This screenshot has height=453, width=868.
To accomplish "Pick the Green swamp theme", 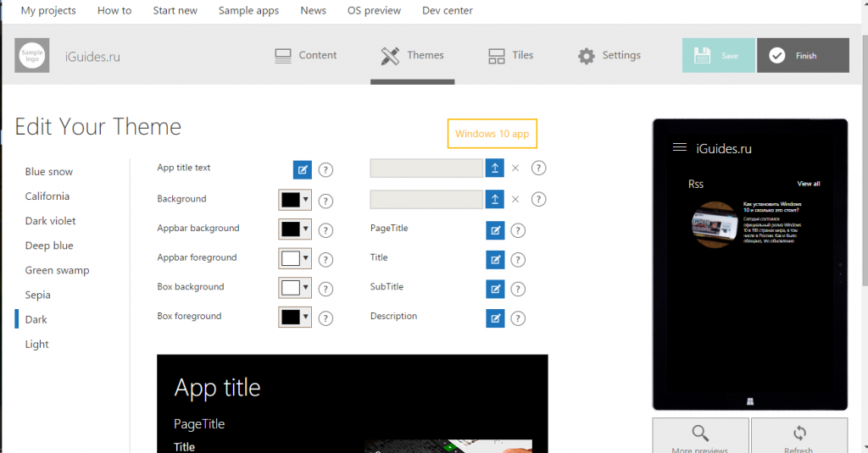I will pos(57,270).
